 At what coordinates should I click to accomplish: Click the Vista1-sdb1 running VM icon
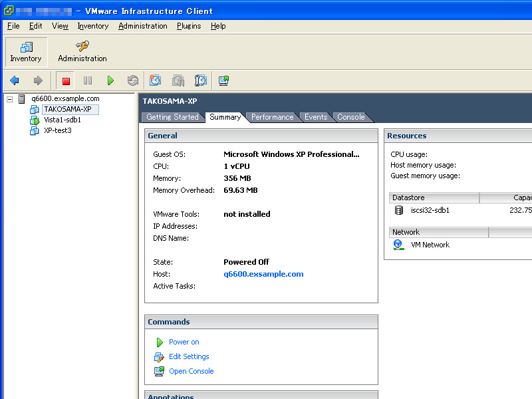click(35, 120)
